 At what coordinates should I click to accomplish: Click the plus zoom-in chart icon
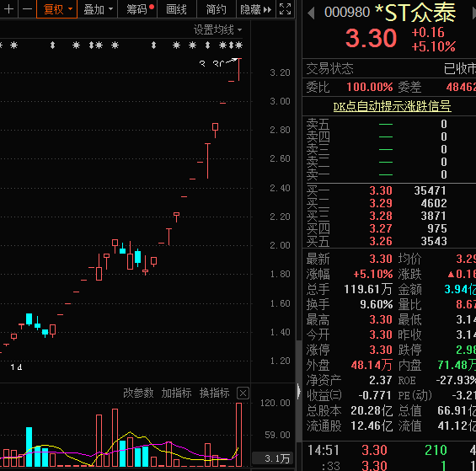click(x=8, y=9)
